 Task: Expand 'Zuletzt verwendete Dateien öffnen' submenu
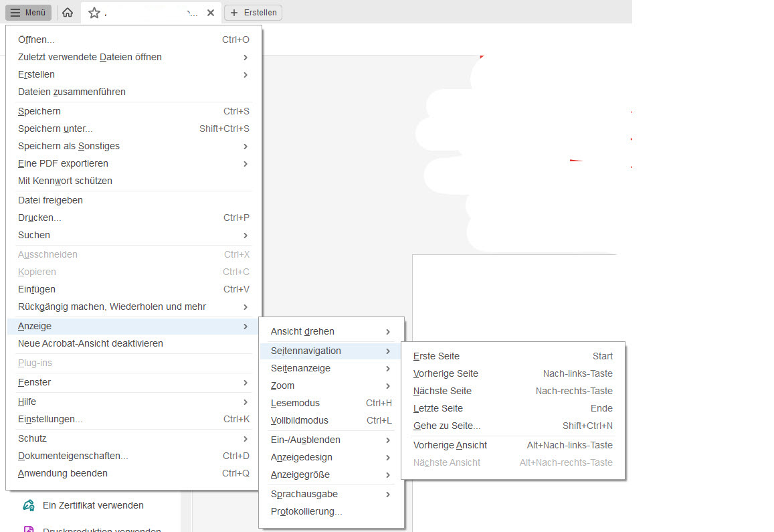point(133,58)
